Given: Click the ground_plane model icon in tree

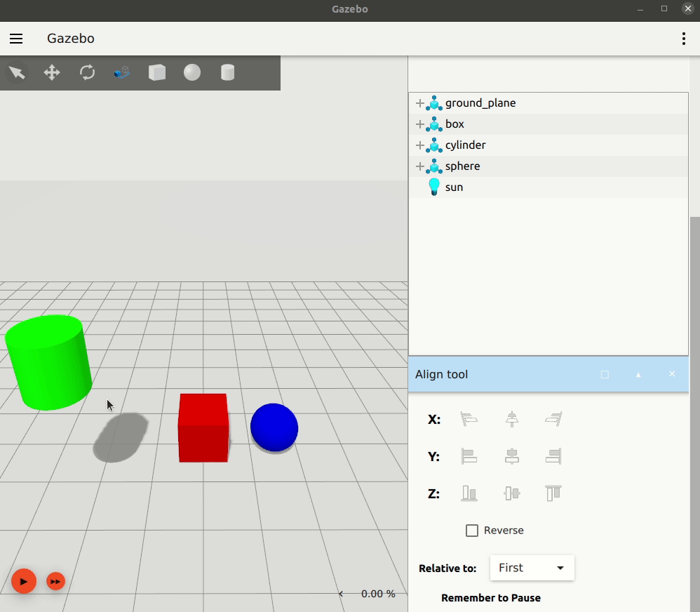Looking at the screenshot, I should coord(434,103).
